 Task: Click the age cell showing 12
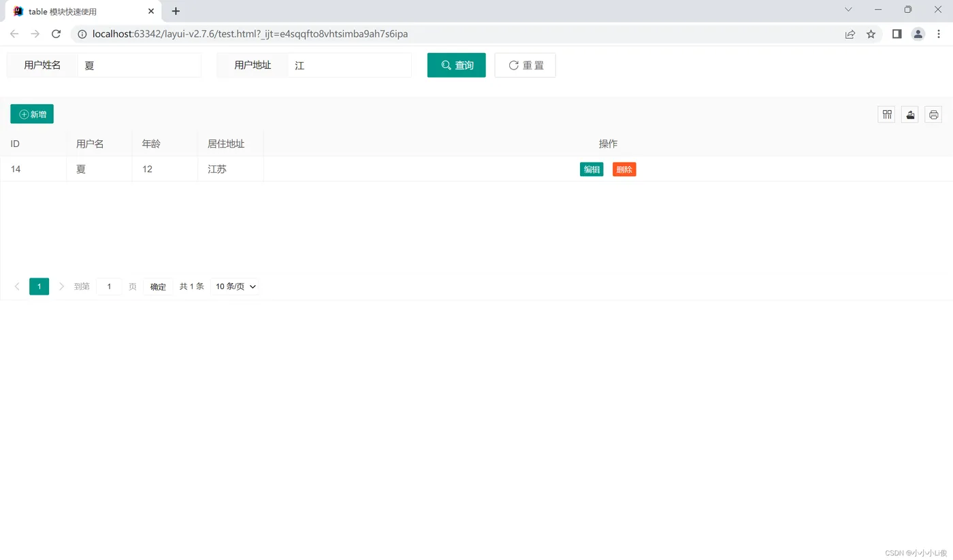coord(165,169)
